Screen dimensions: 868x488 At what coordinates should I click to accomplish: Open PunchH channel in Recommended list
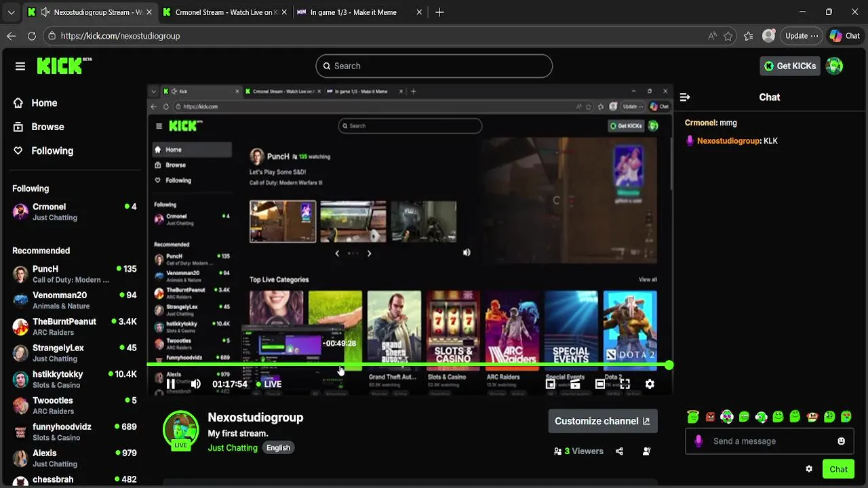[x=75, y=274]
